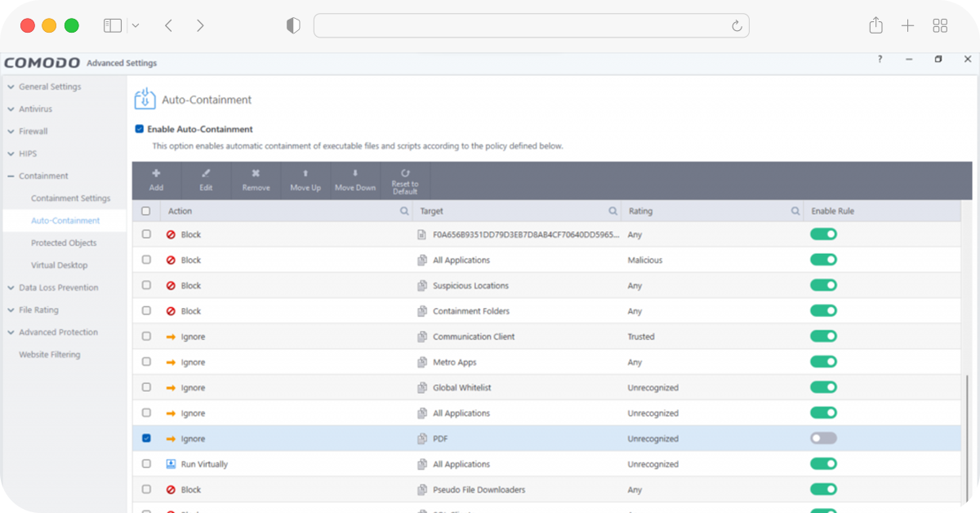Image resolution: width=980 pixels, height=513 pixels.
Task: Click the Reset to Default icon
Action: [x=405, y=173]
